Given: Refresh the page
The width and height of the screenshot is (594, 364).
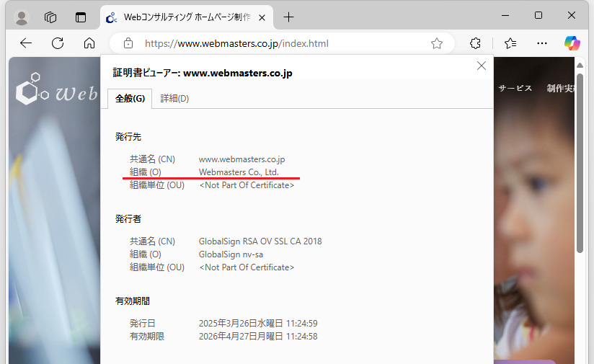Looking at the screenshot, I should pos(58,43).
